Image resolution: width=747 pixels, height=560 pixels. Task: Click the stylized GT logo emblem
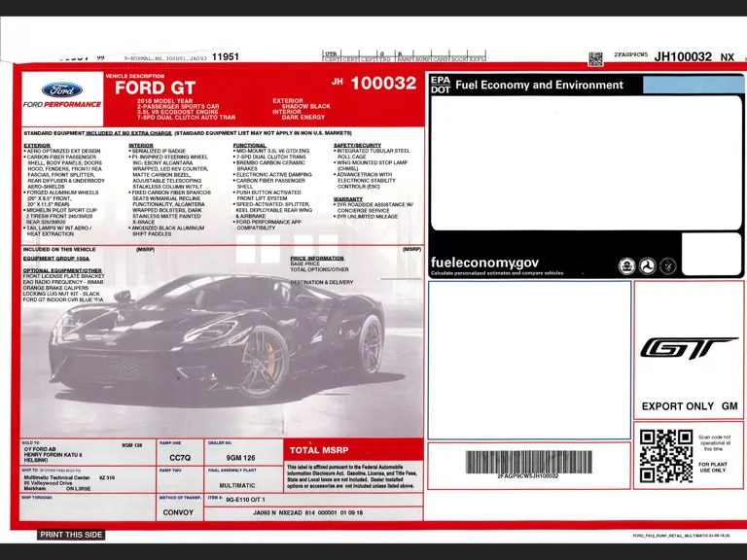(x=689, y=348)
